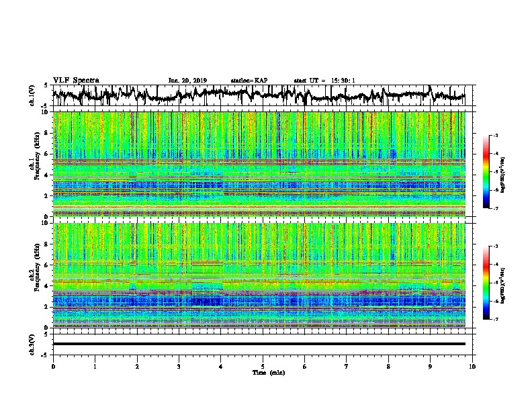Click the "3" tick on the time axis
Screen dimensions: 532x411
[x=179, y=367]
